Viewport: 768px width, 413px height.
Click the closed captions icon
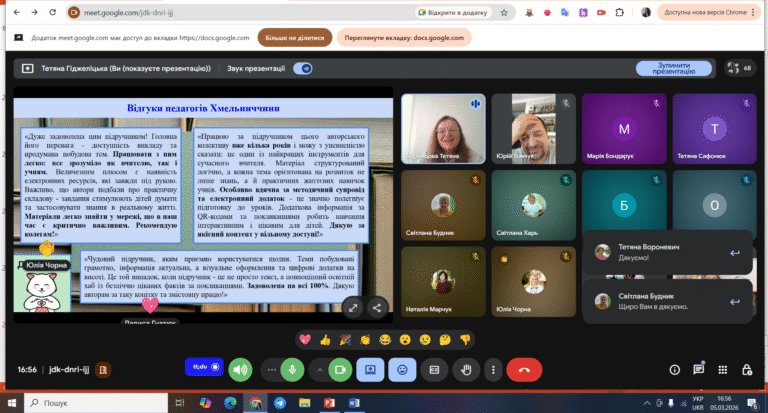click(x=434, y=370)
